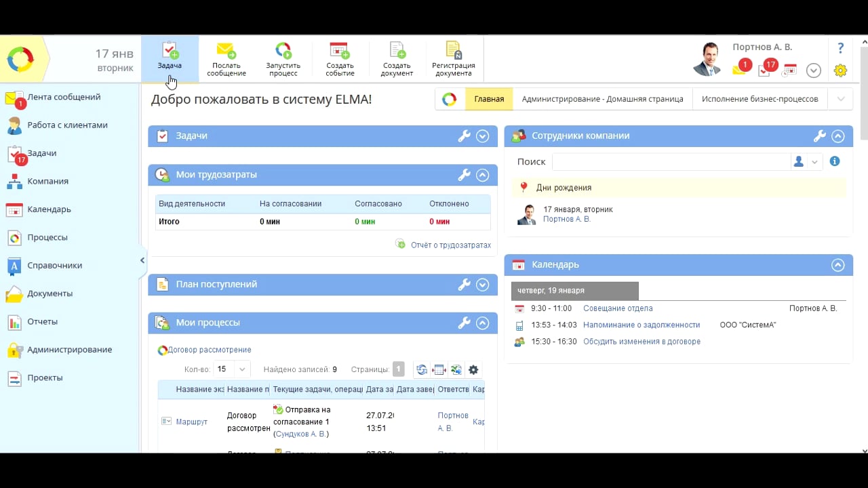Open the yellow settings gear icon
The width and height of the screenshot is (868, 488).
[840, 70]
